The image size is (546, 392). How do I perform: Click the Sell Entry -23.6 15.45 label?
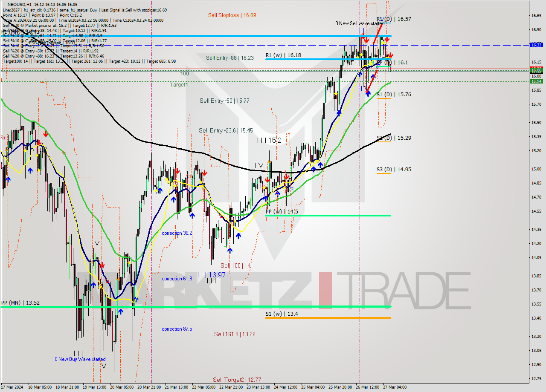[226, 131]
